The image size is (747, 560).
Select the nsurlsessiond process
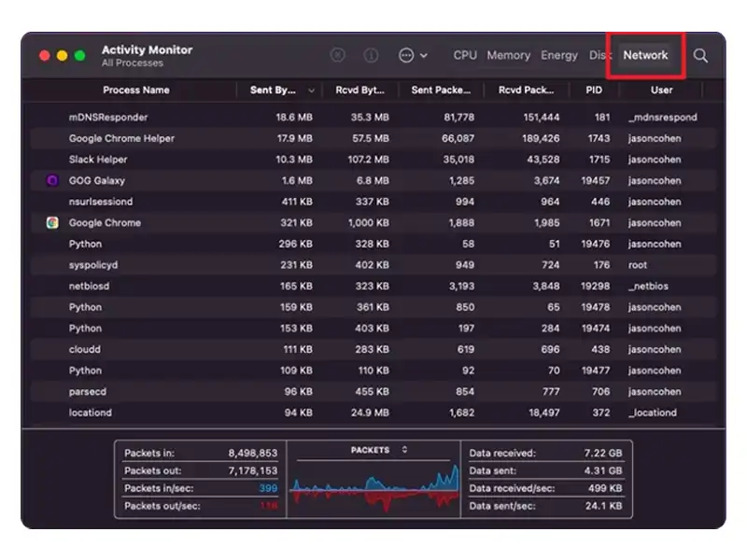[x=101, y=202]
